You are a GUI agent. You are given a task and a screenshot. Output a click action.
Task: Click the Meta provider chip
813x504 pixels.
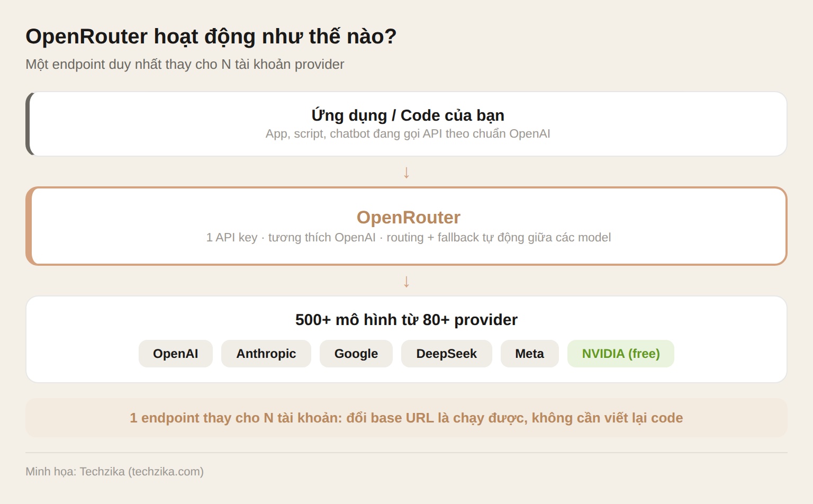point(530,354)
